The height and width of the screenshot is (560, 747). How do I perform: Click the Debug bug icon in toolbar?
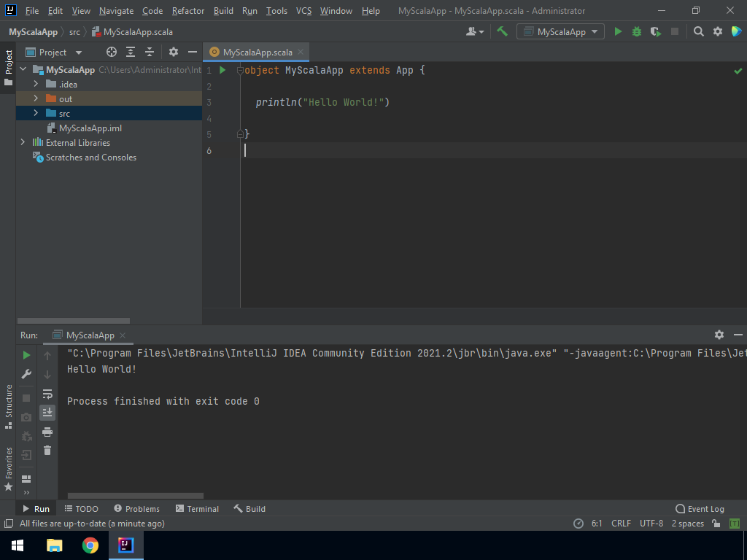tap(637, 31)
